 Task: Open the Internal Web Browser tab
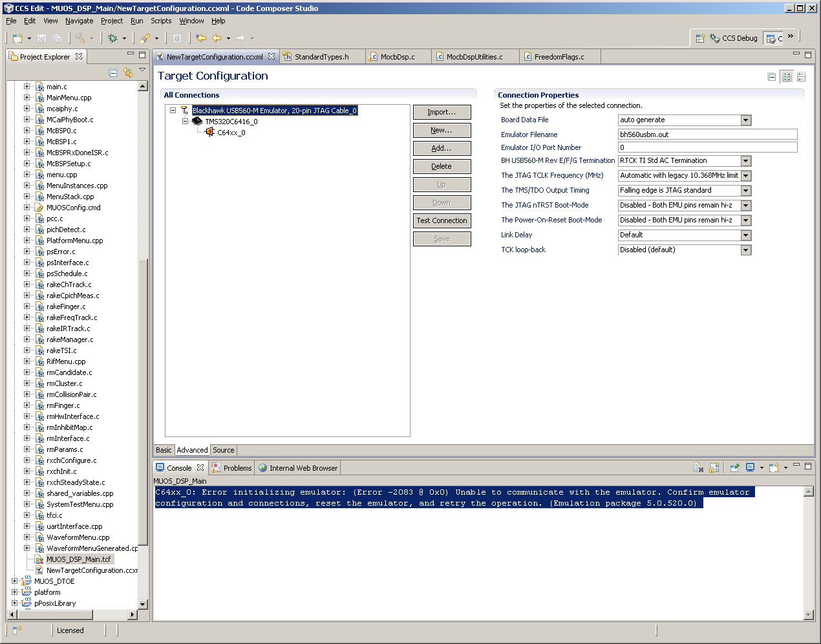pos(297,468)
